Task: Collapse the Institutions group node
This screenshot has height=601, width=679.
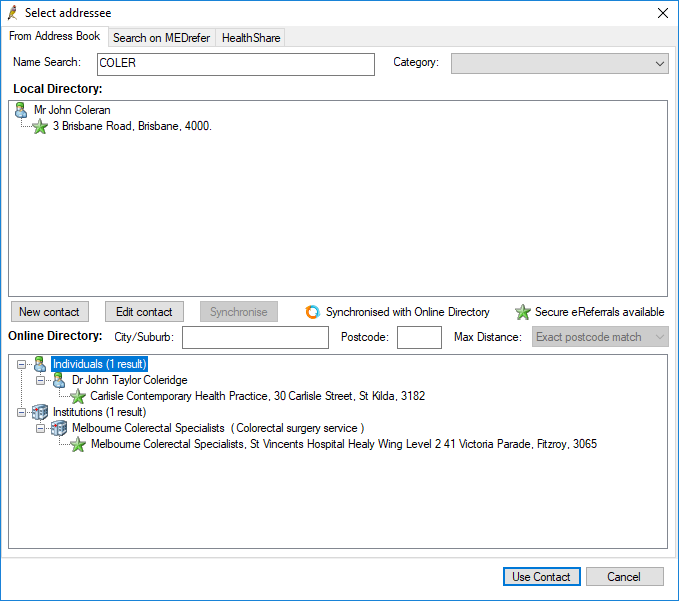Action: coord(21,413)
